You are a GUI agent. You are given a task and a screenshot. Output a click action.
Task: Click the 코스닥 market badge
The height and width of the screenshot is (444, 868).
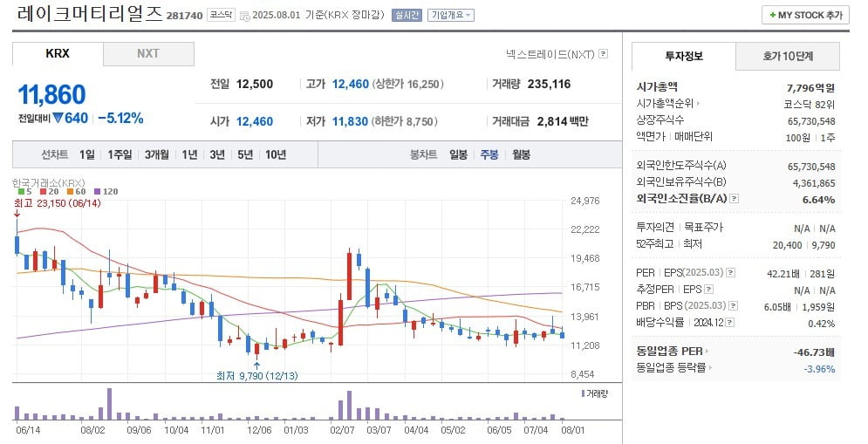click(222, 15)
